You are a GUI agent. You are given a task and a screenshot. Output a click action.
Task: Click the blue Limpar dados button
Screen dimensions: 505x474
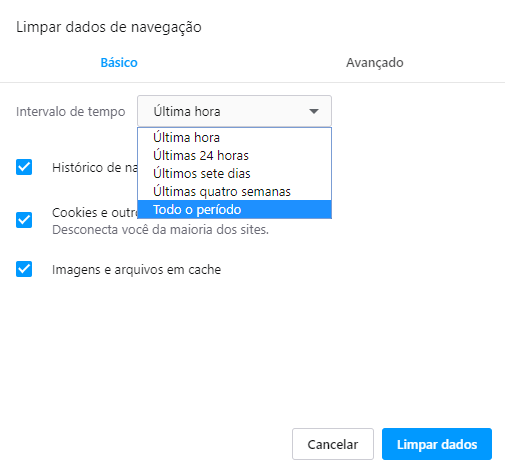tap(437, 444)
